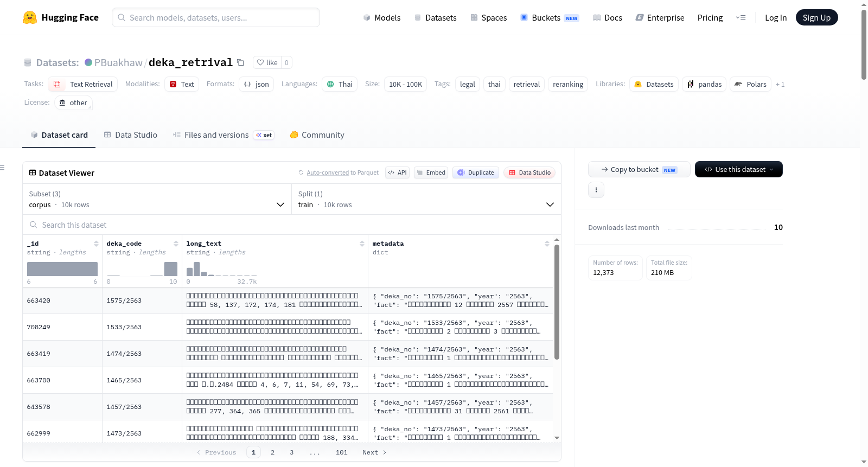Open the PBuakhaw user profile link
Screen dimensions: 868x467
click(x=118, y=62)
